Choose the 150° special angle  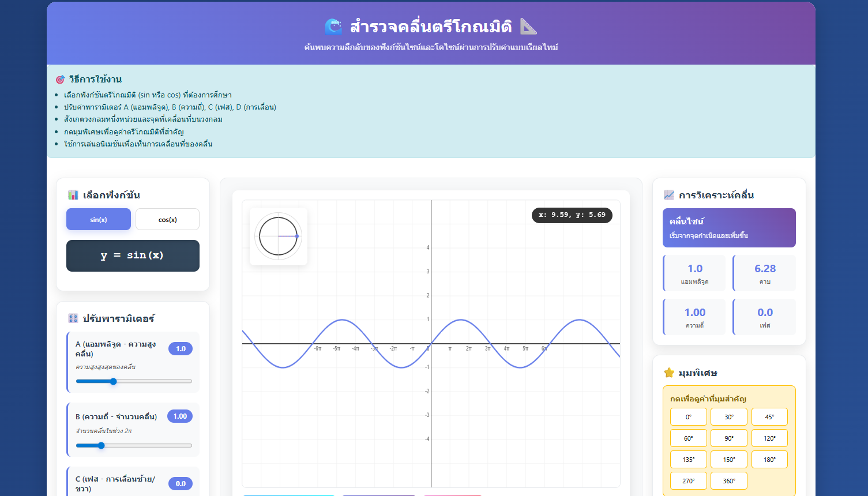coord(729,460)
